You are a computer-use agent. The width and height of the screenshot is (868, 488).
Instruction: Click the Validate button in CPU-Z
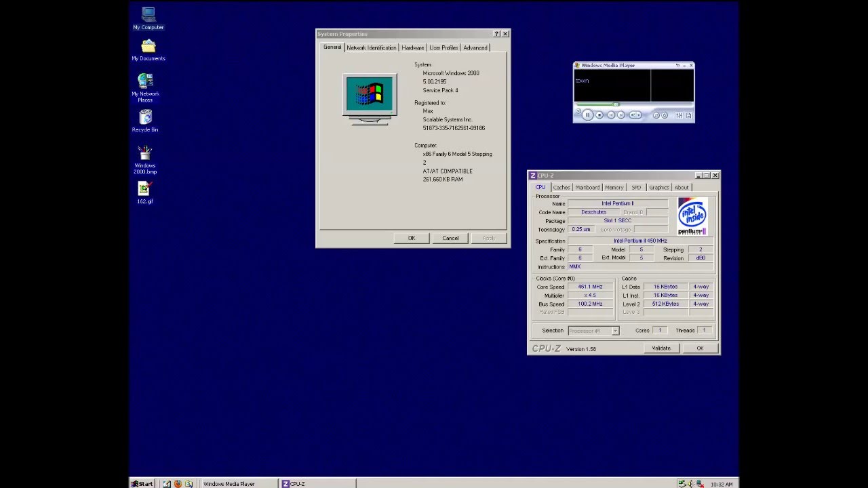(661, 348)
